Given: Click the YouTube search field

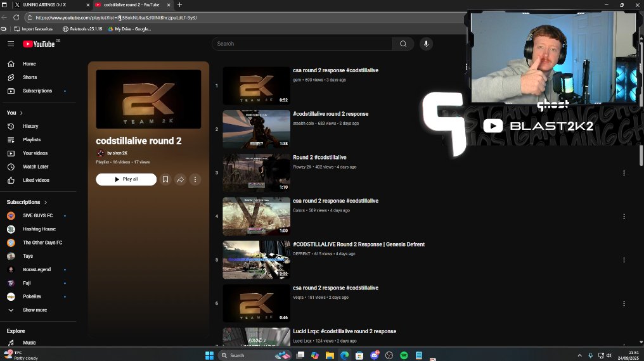Looking at the screenshot, I should coord(302,44).
